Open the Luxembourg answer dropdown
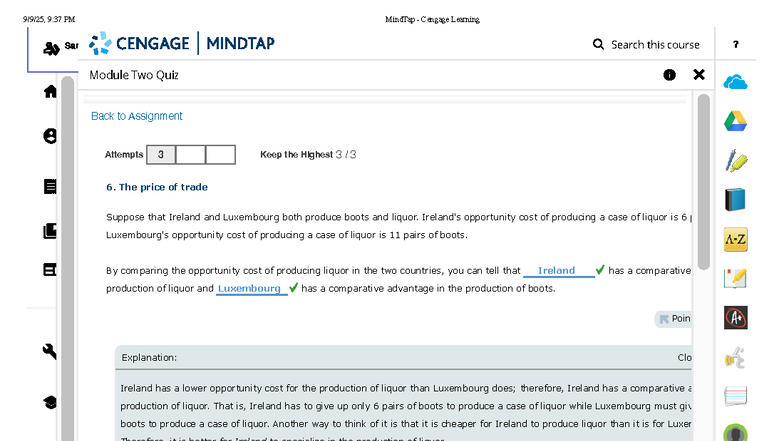The width and height of the screenshot is (784, 441). click(250, 289)
